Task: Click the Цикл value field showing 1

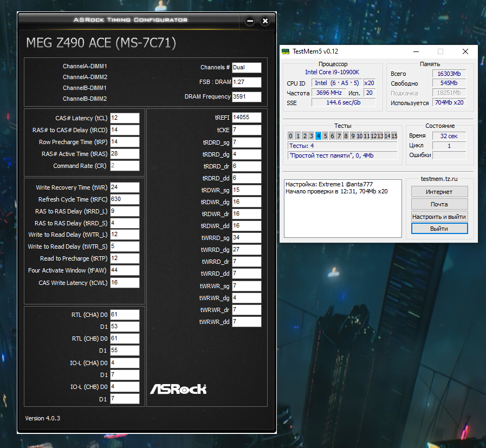Action: click(x=449, y=146)
